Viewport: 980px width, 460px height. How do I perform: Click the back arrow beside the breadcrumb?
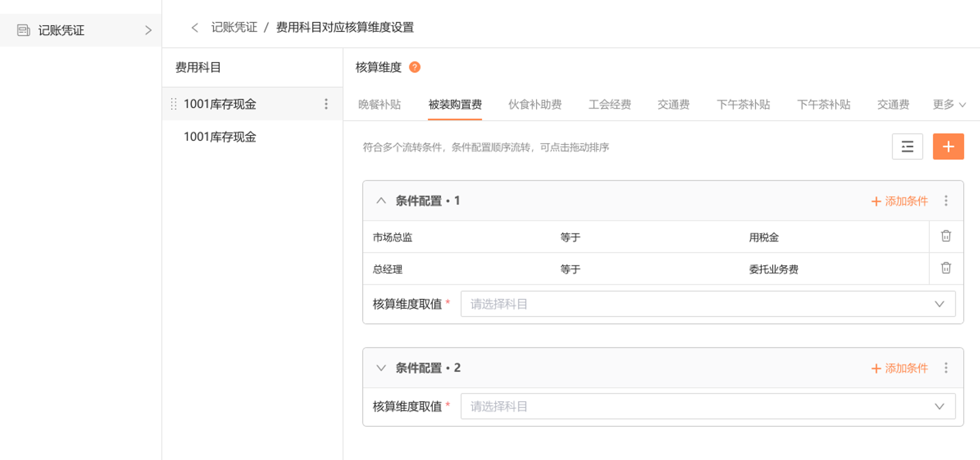[195, 27]
